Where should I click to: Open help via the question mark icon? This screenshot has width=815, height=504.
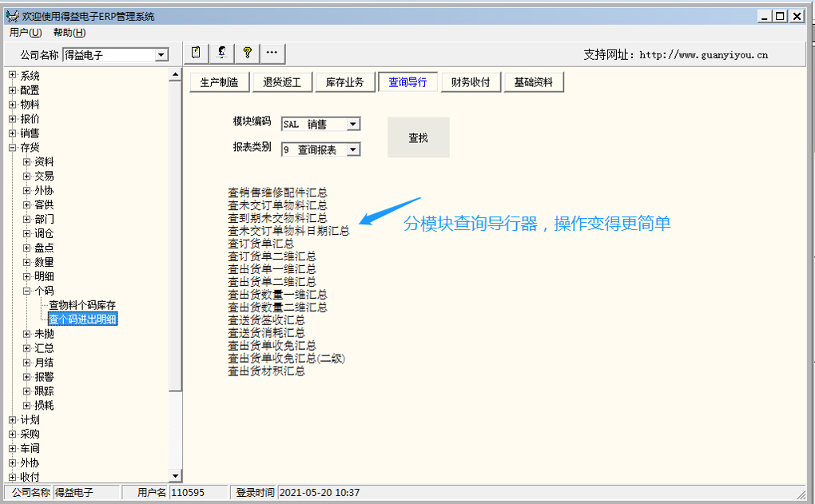tap(247, 53)
